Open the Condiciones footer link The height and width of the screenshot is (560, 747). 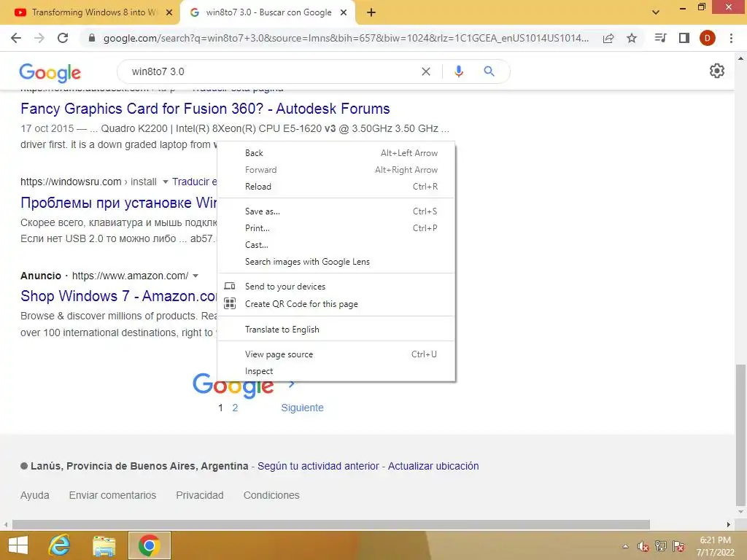pyautogui.click(x=271, y=495)
